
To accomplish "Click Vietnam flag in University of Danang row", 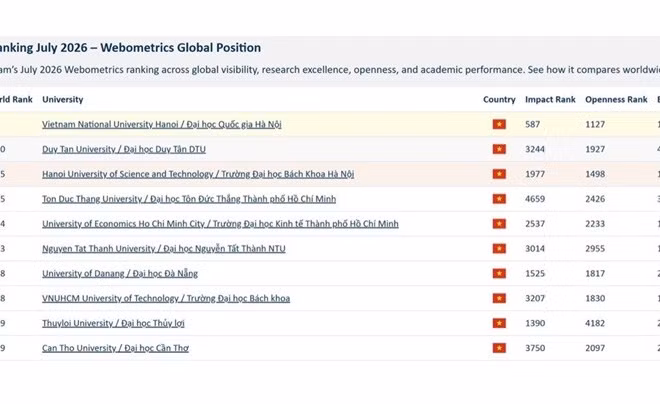I will pyautogui.click(x=499, y=273).
